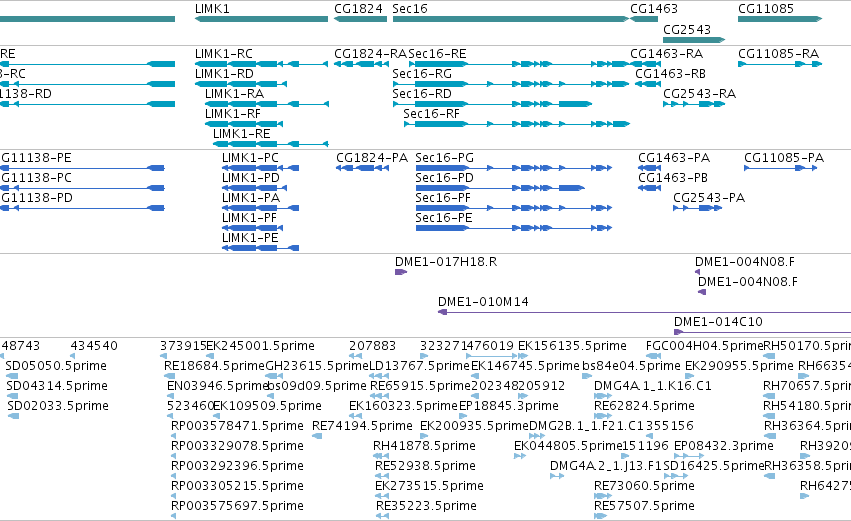
Task: Select the LIMK1-PA protein feature
Action: pyautogui.click(x=261, y=208)
